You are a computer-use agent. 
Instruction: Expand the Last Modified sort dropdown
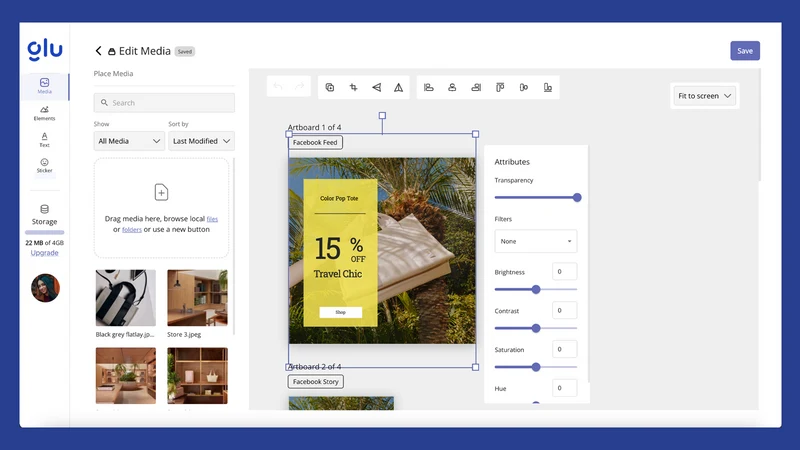(x=202, y=141)
